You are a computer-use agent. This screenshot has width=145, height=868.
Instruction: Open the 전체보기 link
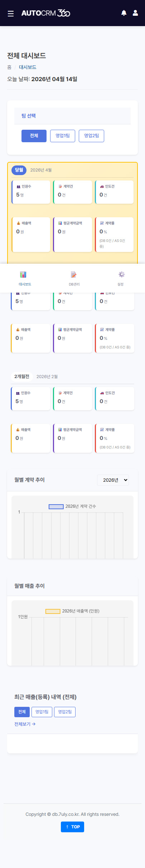pos(25,724)
